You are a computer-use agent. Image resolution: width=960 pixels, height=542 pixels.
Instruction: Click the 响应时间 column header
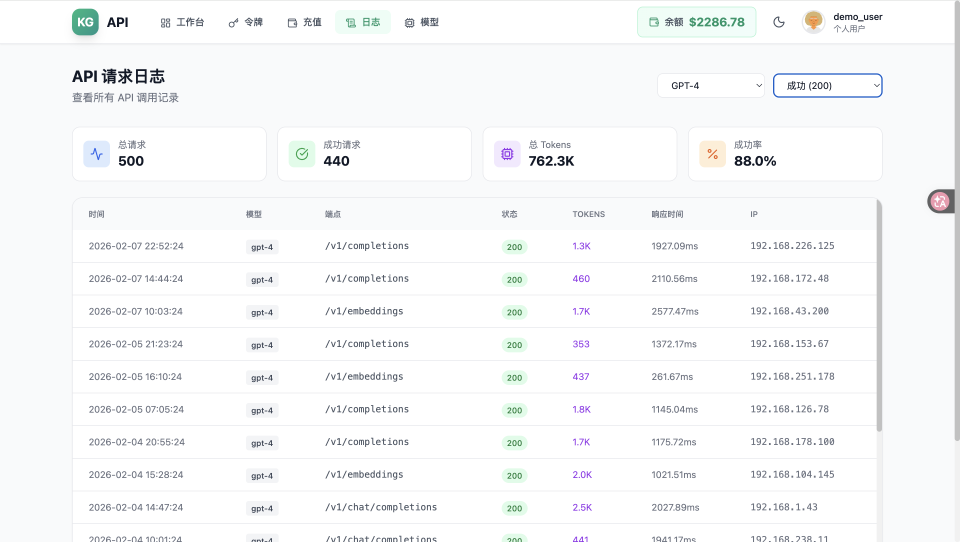tap(667, 214)
